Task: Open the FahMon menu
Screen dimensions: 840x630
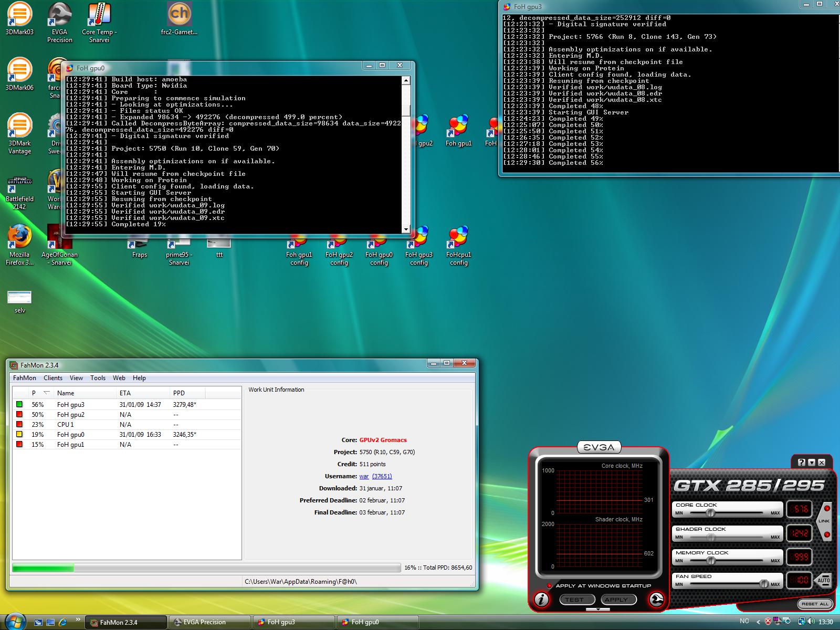Action: click(x=25, y=378)
